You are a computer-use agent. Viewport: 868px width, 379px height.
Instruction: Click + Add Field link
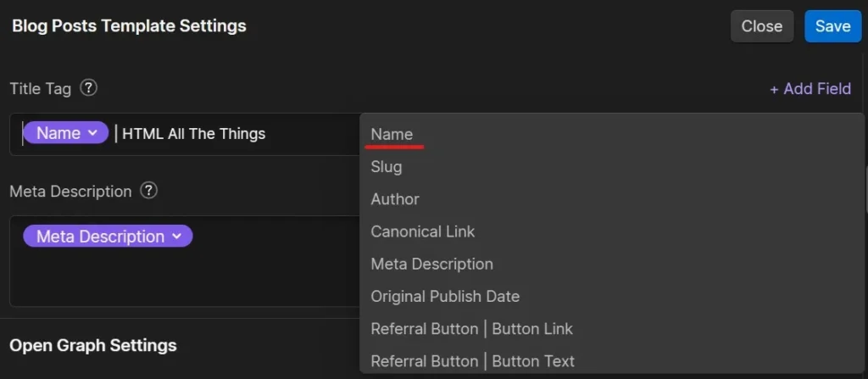(810, 89)
